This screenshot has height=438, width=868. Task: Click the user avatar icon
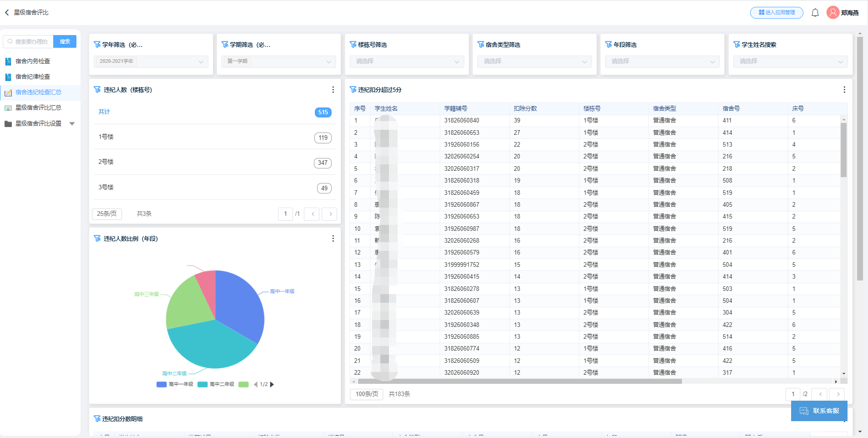tap(833, 13)
